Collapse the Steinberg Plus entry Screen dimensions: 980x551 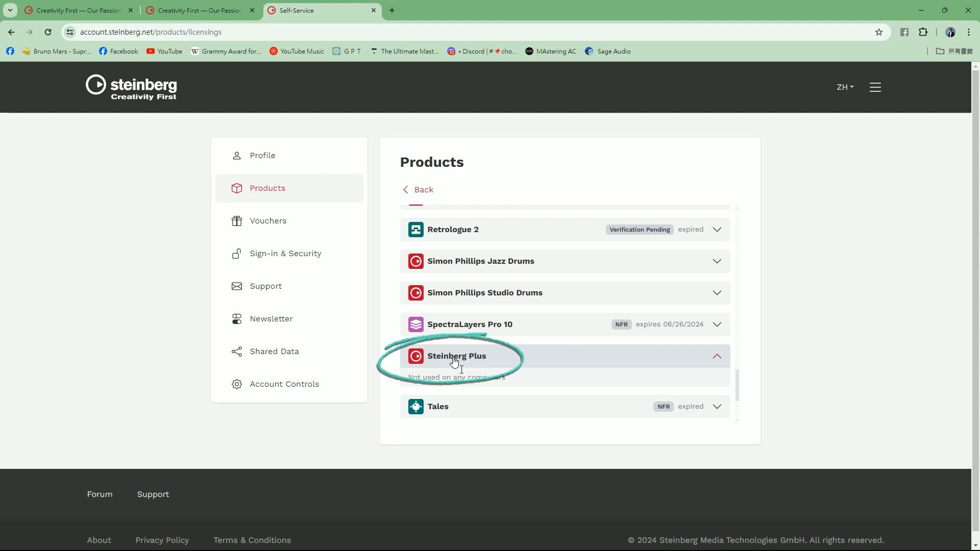(x=717, y=356)
